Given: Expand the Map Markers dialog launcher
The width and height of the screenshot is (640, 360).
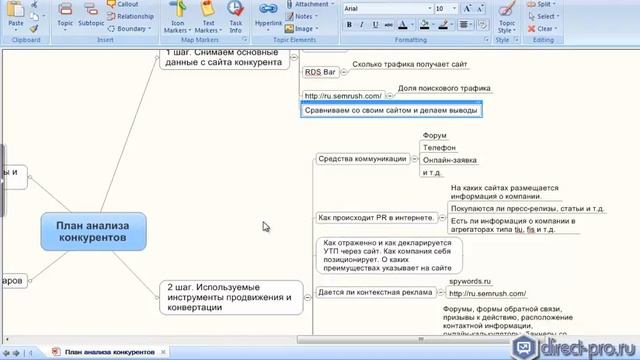Looking at the screenshot, I should 244,40.
